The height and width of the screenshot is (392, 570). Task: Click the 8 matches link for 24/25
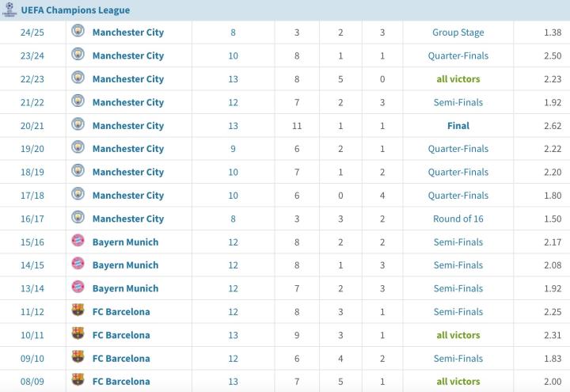pos(233,32)
